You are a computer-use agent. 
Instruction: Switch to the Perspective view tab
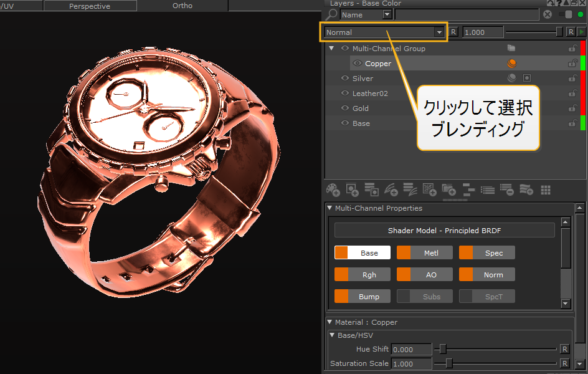tap(90, 6)
